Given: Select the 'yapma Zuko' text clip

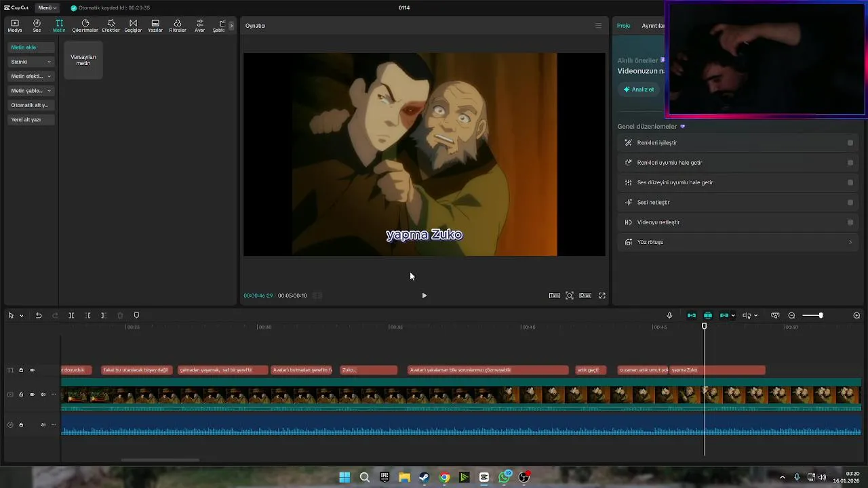Looking at the screenshot, I should tap(717, 370).
